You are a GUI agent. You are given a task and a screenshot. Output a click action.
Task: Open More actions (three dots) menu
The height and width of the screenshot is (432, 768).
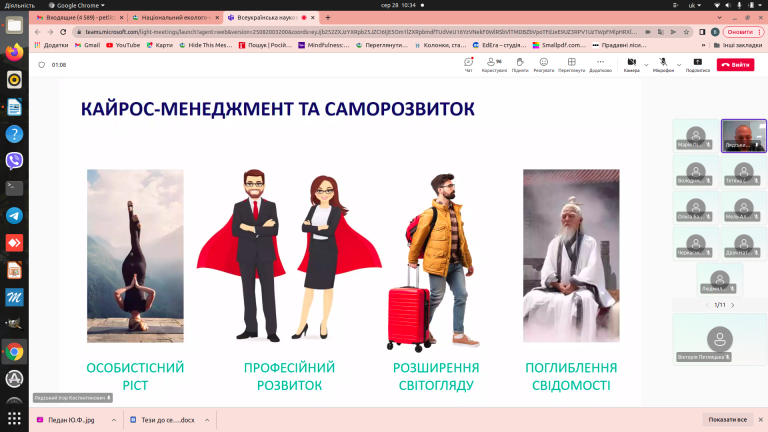[600, 64]
